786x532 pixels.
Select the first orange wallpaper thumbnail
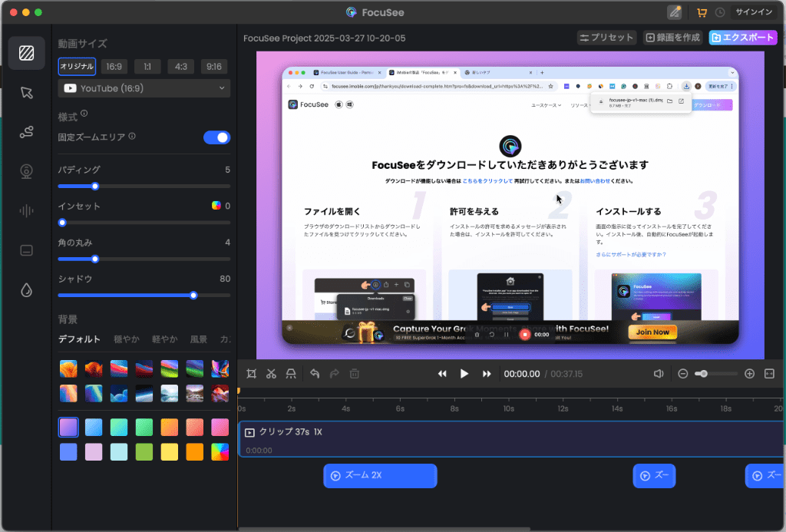pyautogui.click(x=68, y=368)
